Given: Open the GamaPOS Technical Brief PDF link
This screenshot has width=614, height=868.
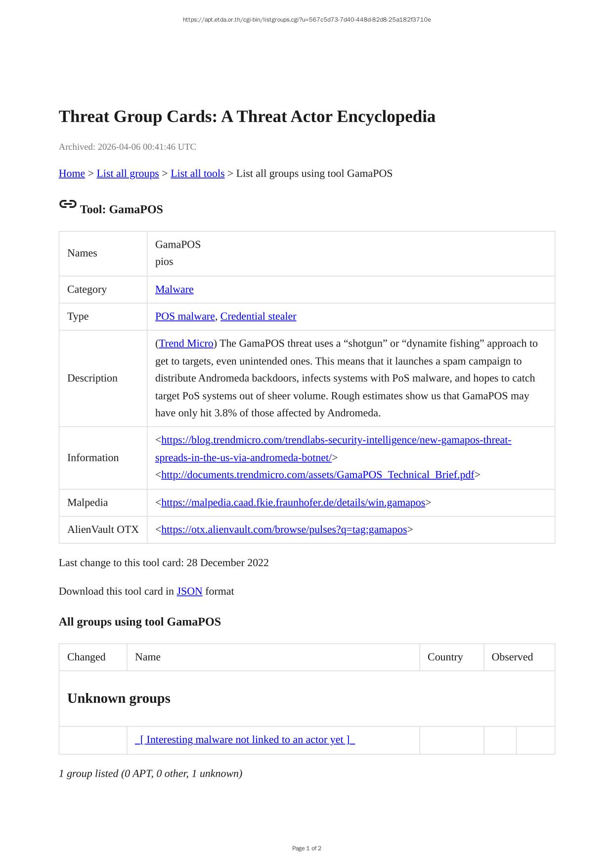Looking at the screenshot, I should tap(317, 475).
